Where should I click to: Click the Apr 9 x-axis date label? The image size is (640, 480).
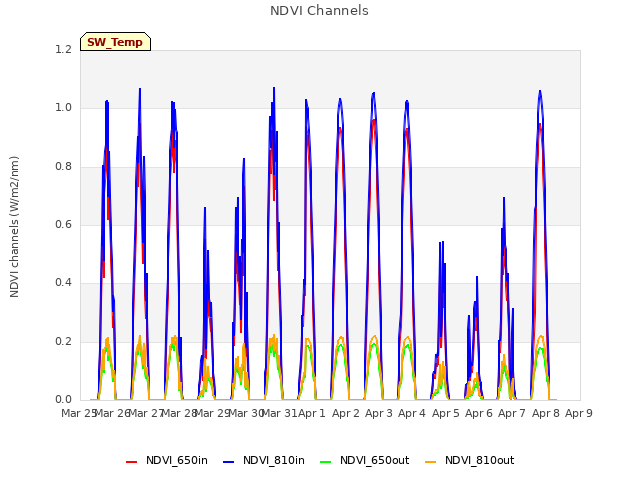579,413
